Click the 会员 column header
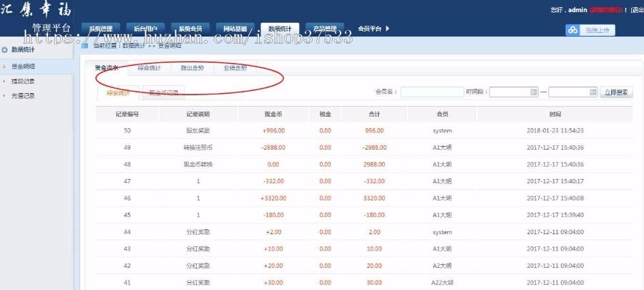The image size is (644, 290). tap(442, 114)
